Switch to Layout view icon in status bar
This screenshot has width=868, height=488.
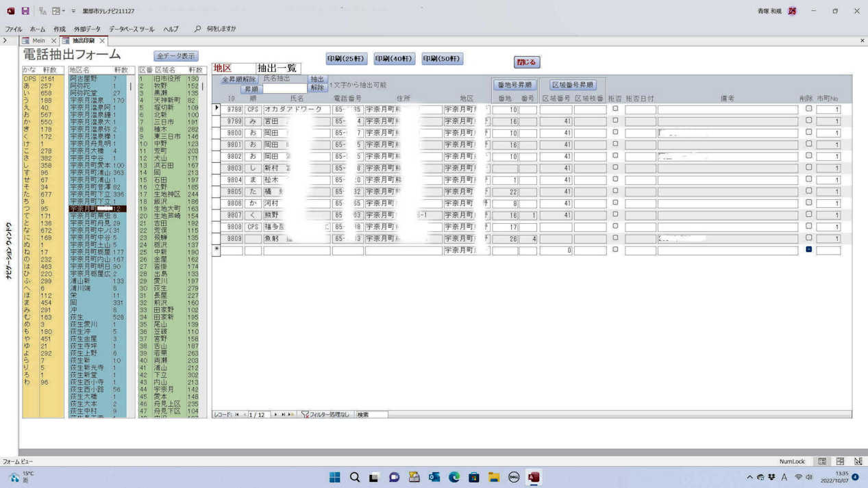pos(840,461)
